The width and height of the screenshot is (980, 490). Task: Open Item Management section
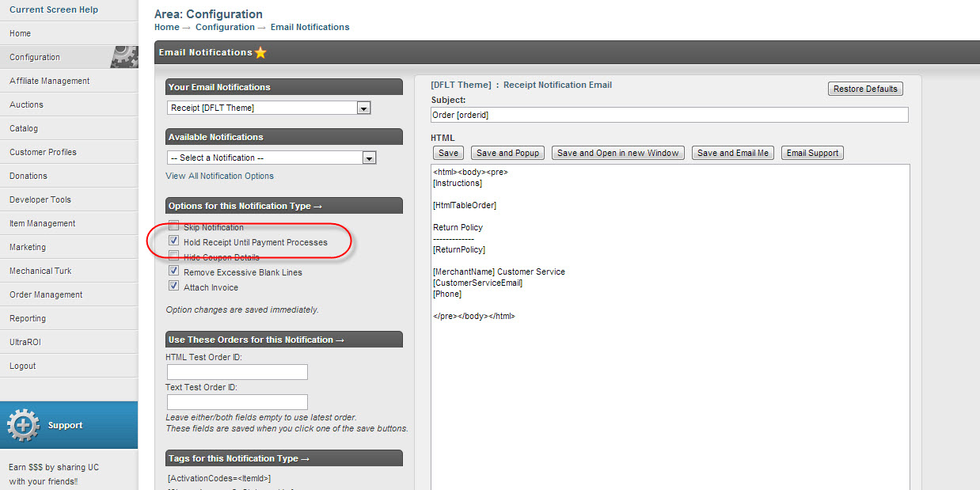[69, 223]
